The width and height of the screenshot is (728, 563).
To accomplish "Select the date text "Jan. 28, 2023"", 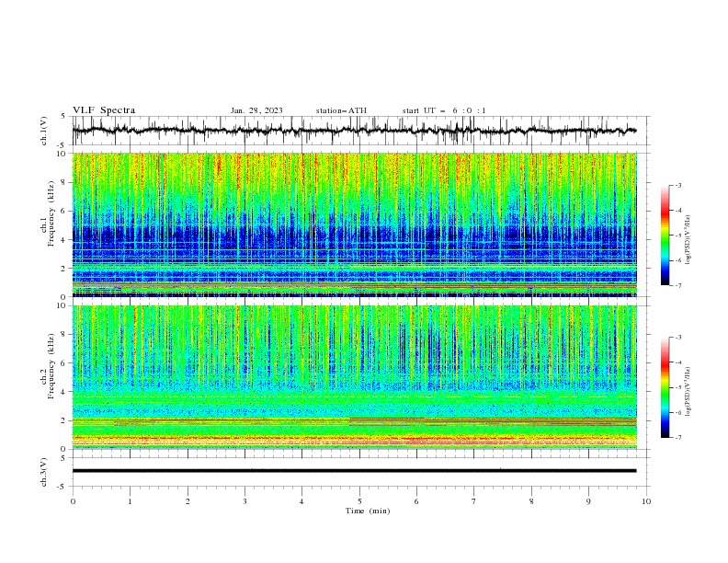I will 256,110.
